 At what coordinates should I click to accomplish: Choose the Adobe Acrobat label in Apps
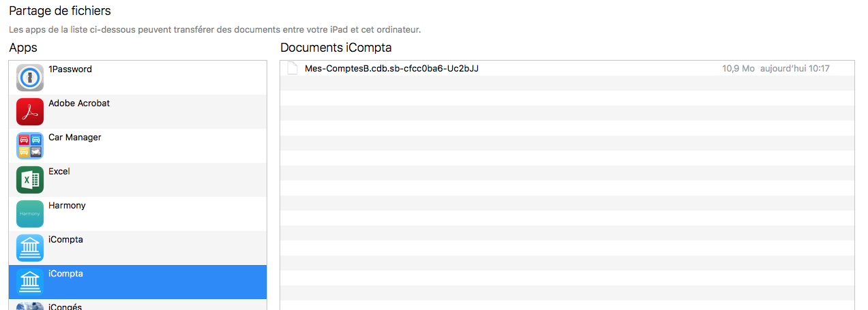point(79,104)
